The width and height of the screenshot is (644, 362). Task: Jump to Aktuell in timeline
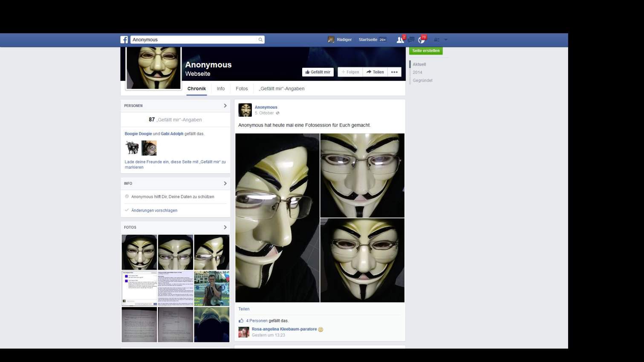tap(419, 64)
